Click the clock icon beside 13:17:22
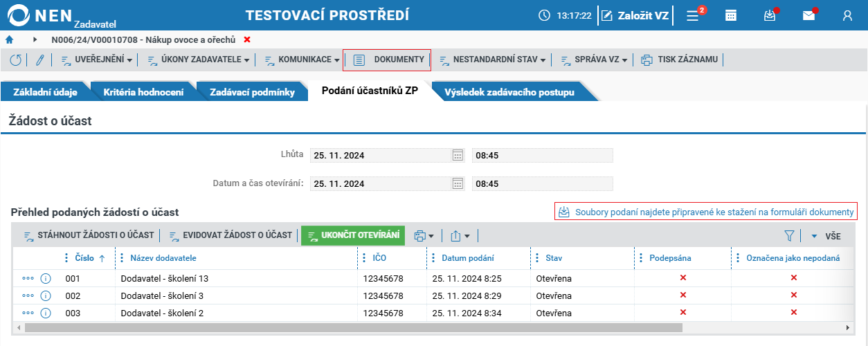Screen dimensions: 868x346 544,15
